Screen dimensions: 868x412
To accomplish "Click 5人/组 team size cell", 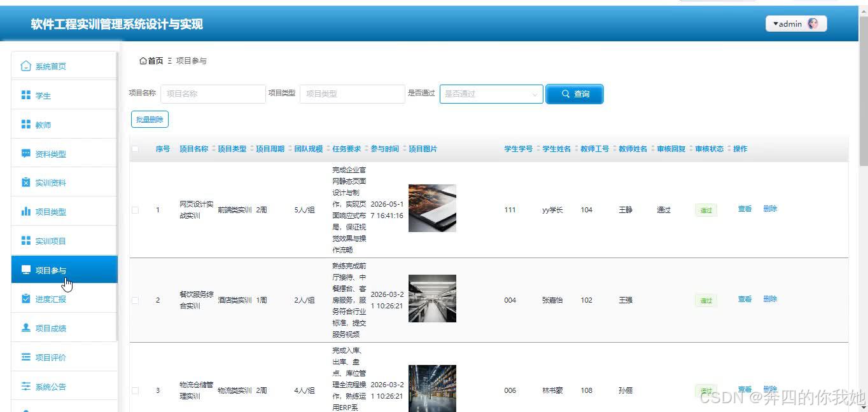I will tap(304, 210).
